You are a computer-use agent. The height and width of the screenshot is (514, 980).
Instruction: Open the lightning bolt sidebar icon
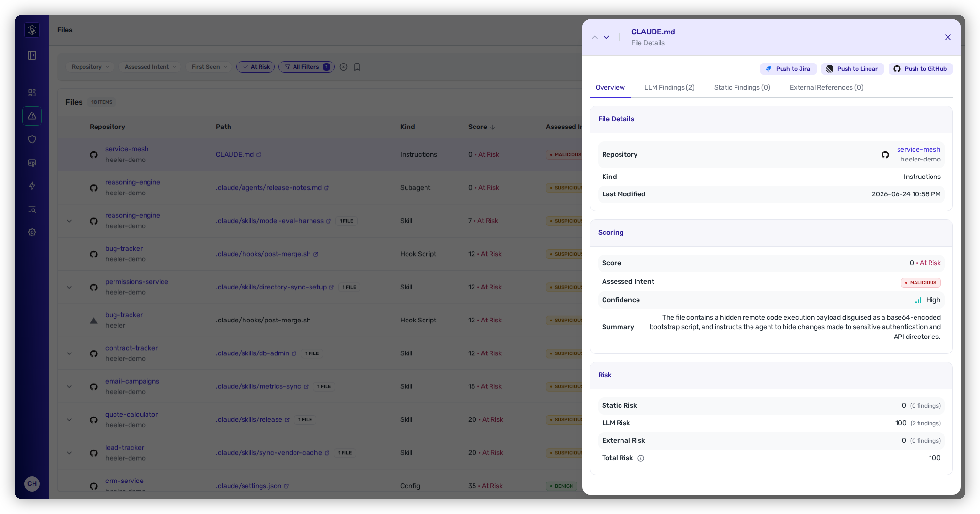32,186
